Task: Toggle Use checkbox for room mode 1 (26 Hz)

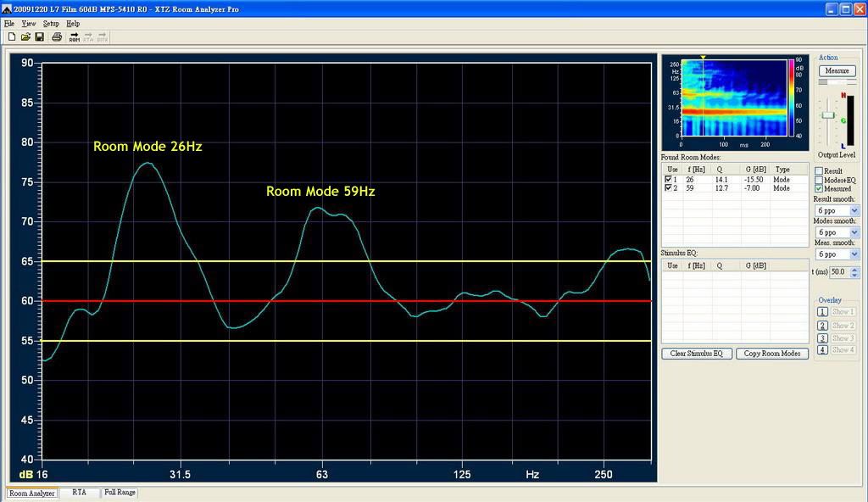Action: (x=668, y=180)
